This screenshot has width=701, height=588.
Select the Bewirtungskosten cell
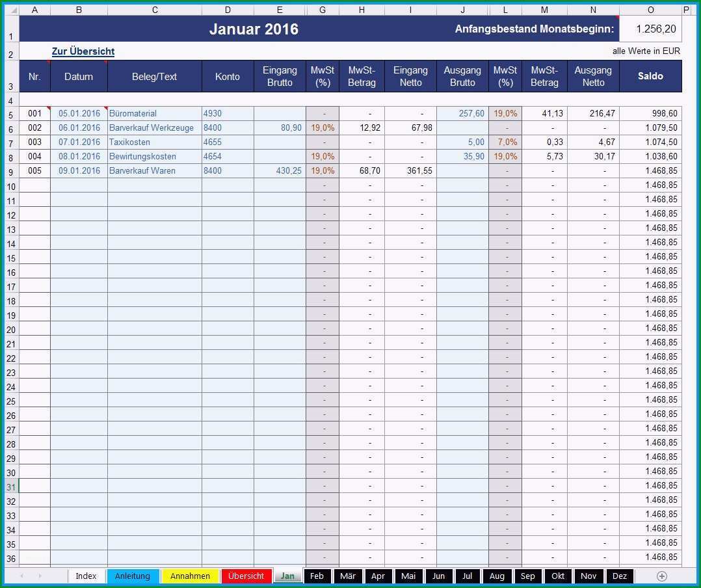pos(155,157)
